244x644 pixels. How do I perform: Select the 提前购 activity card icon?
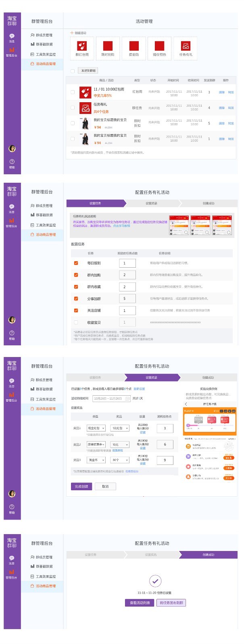[134, 45]
